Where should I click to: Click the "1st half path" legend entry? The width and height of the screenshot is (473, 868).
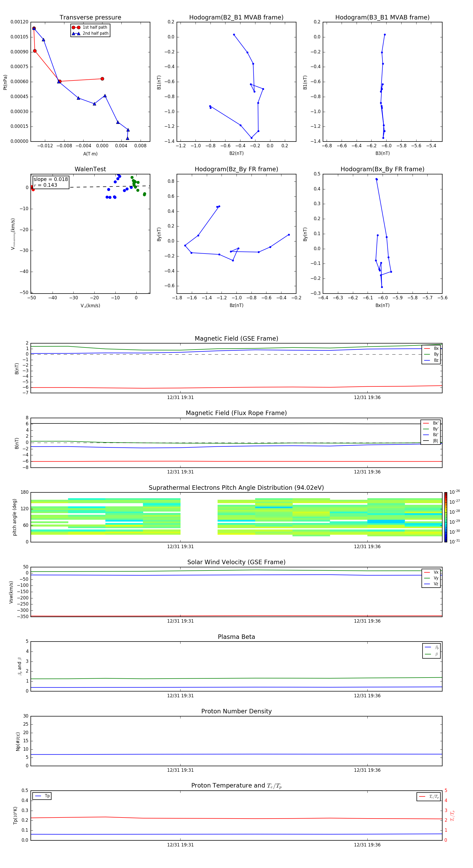tap(90, 27)
